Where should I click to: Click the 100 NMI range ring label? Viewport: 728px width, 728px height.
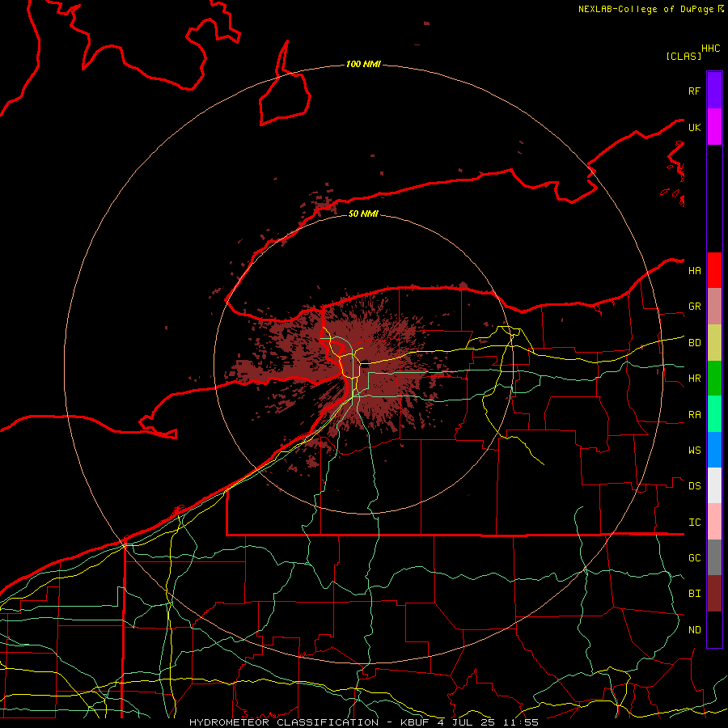(x=363, y=64)
